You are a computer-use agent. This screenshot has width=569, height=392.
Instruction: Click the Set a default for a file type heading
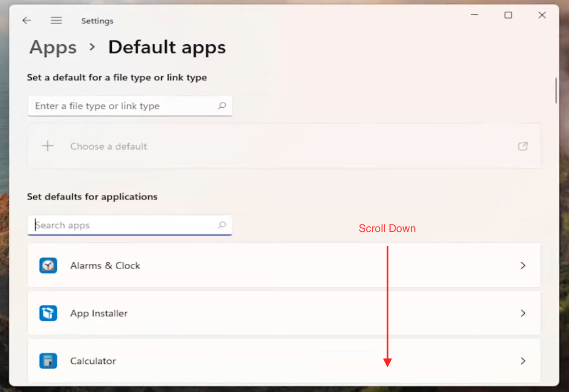click(x=117, y=78)
